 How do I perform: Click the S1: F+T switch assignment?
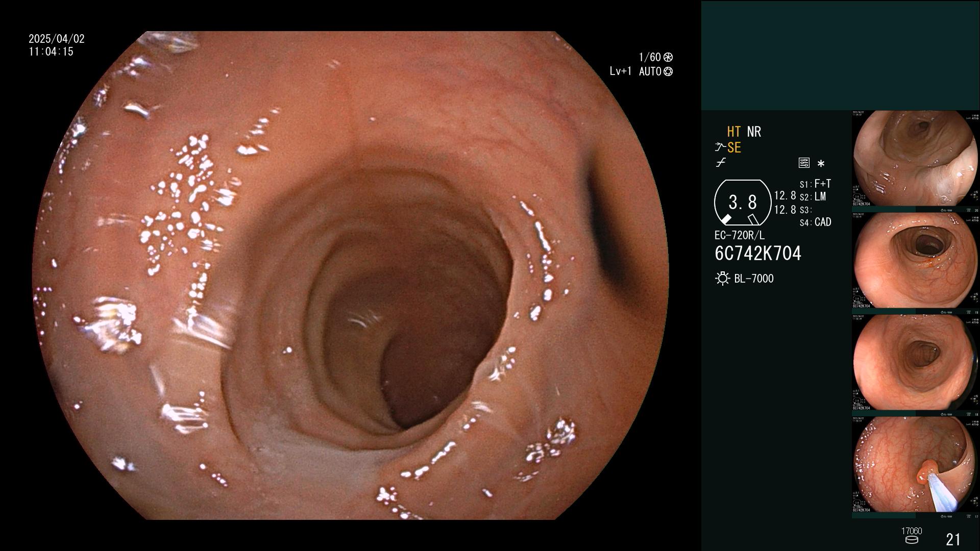point(815,184)
